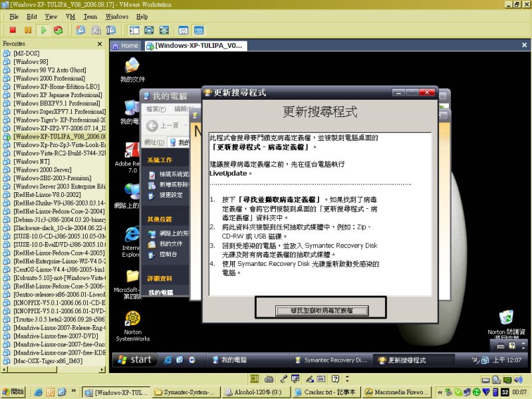The image size is (532, 399).
Task: Click the 尋找並擷取病毒定義檔 button
Action: 322,311
